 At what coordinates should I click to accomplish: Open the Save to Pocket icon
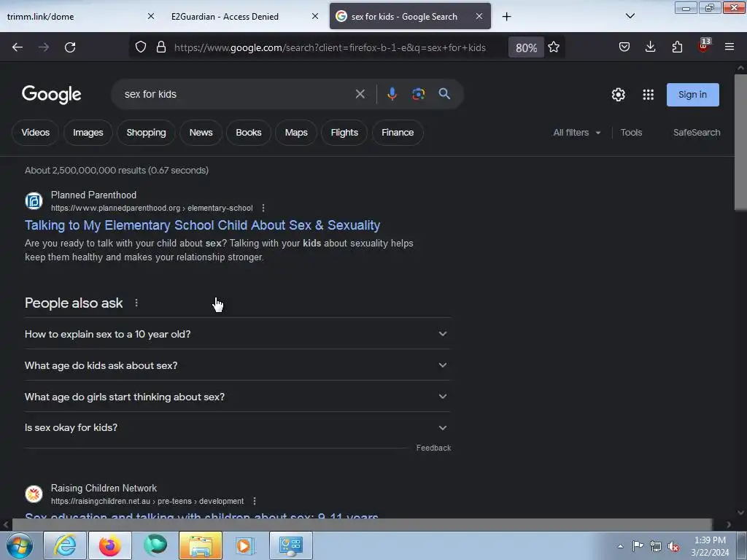click(x=624, y=47)
